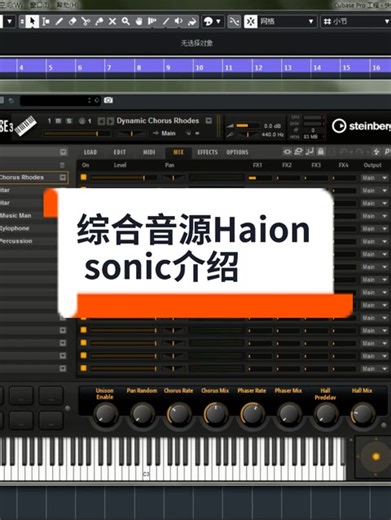Click the Unison Enable knob
391x520 pixels.
pyautogui.click(x=105, y=414)
